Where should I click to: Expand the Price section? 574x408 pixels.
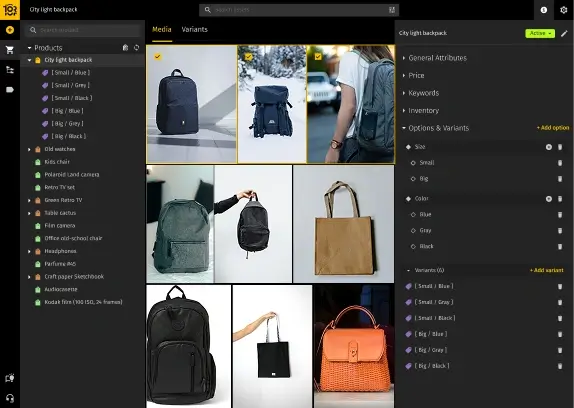coord(404,75)
